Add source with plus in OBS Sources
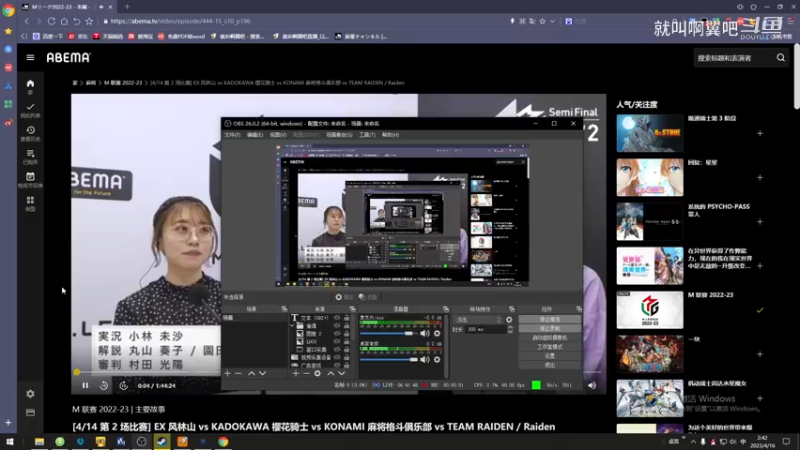The width and height of the screenshot is (800, 450). [x=295, y=373]
